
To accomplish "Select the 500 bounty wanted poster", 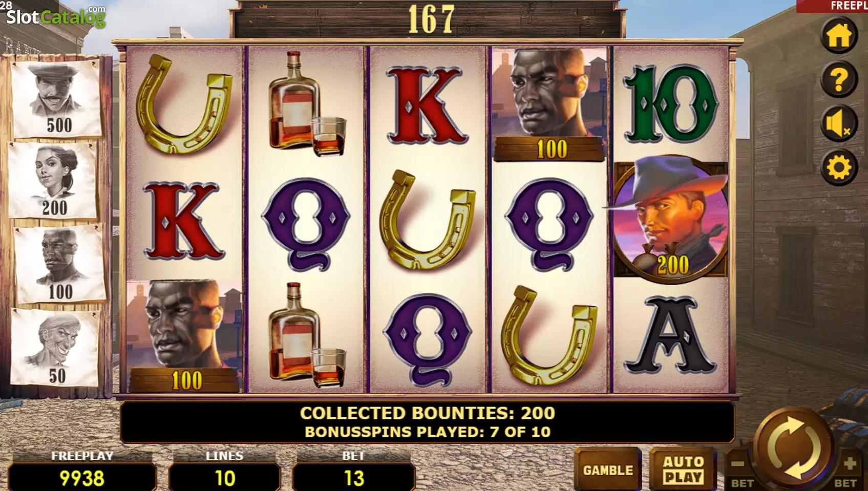I will [x=56, y=99].
